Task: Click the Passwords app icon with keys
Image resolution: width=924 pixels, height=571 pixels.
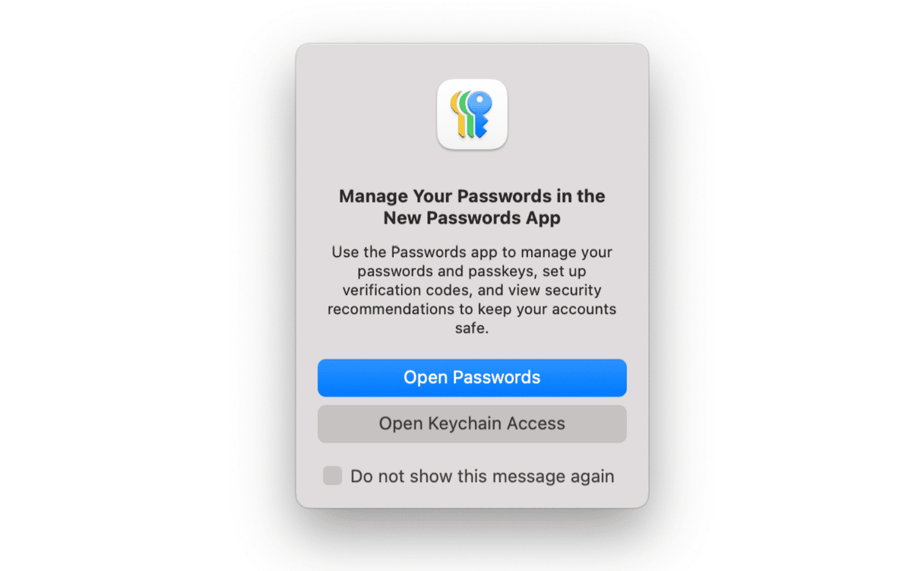Action: click(x=472, y=114)
